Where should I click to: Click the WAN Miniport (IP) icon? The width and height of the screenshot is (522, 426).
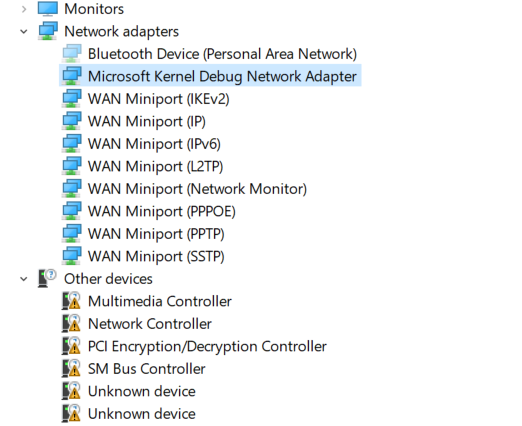[x=72, y=121]
